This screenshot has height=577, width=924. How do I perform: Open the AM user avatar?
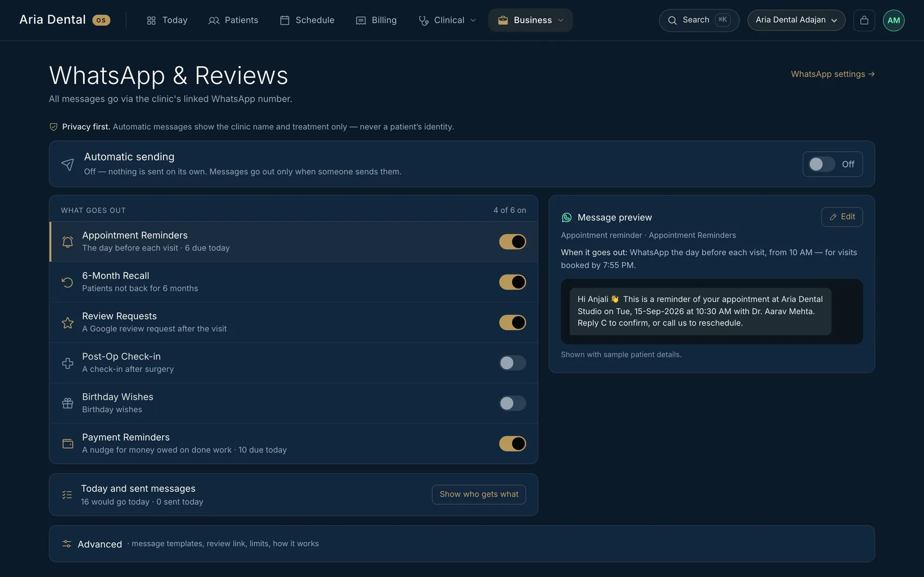[894, 20]
